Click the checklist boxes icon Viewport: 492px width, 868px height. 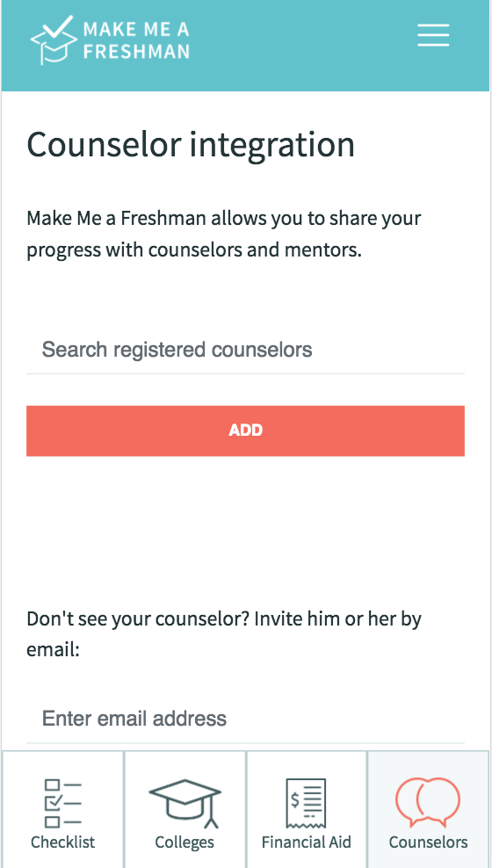tap(62, 803)
